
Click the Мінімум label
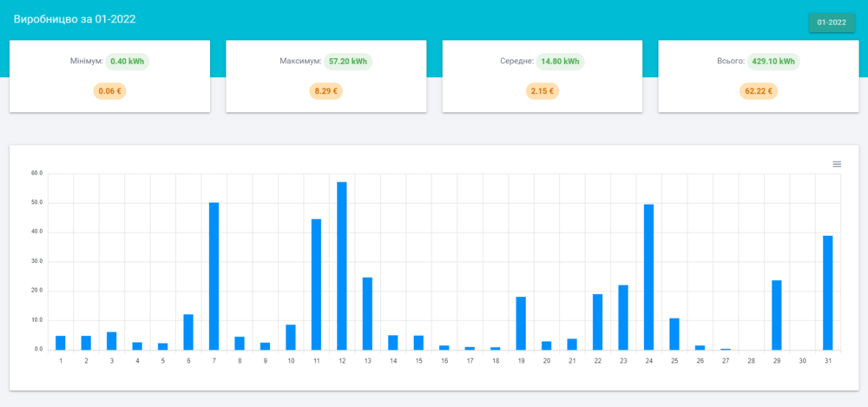pos(86,62)
